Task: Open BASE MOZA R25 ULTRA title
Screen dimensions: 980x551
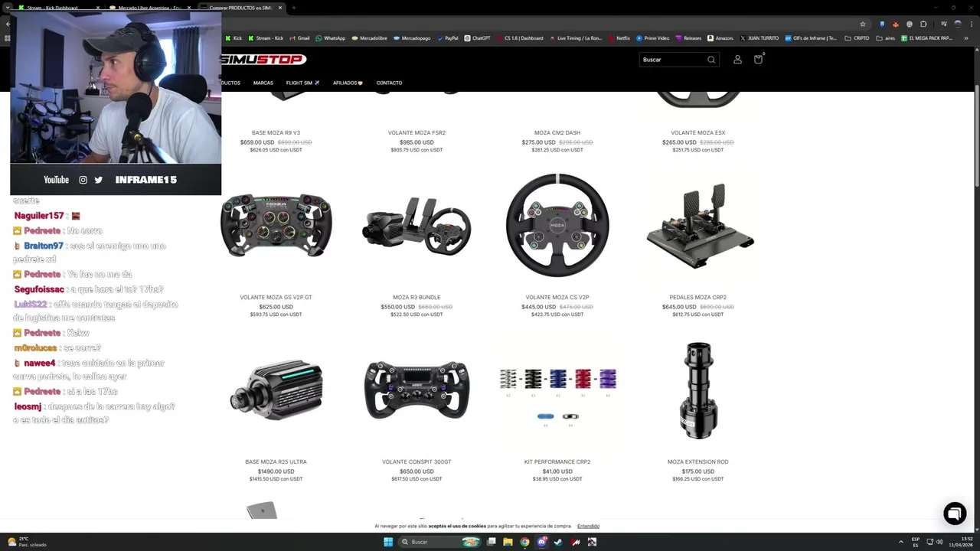Action: click(x=276, y=461)
